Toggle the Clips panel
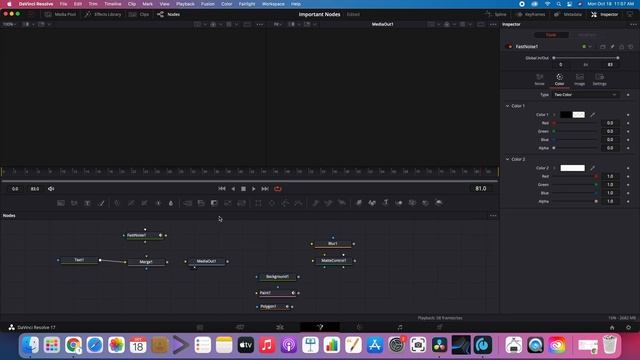 (139, 14)
